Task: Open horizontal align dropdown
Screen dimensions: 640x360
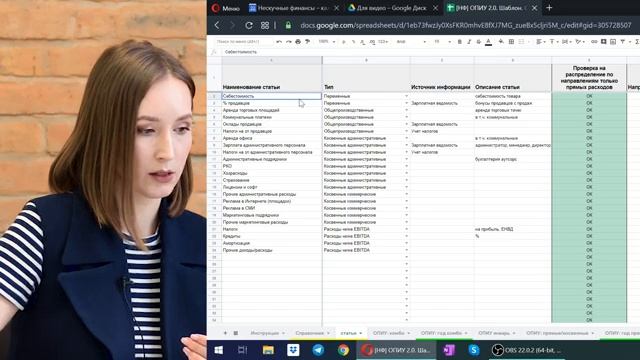Action: pos(540,42)
